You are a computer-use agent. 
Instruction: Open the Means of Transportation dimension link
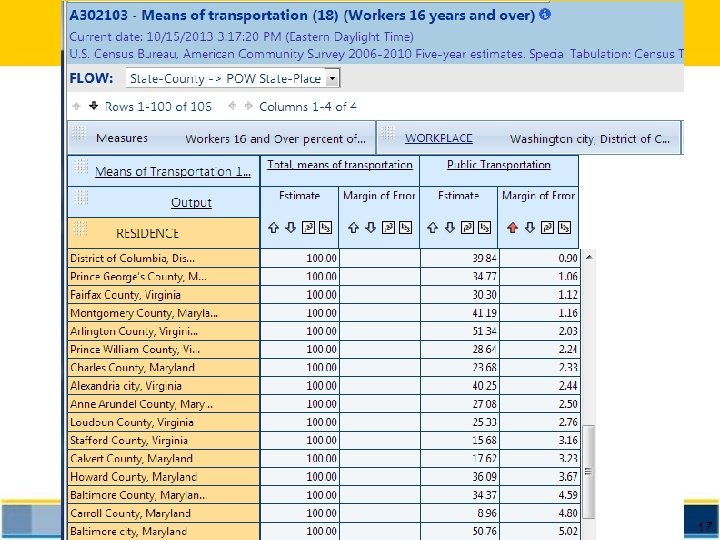point(173,171)
